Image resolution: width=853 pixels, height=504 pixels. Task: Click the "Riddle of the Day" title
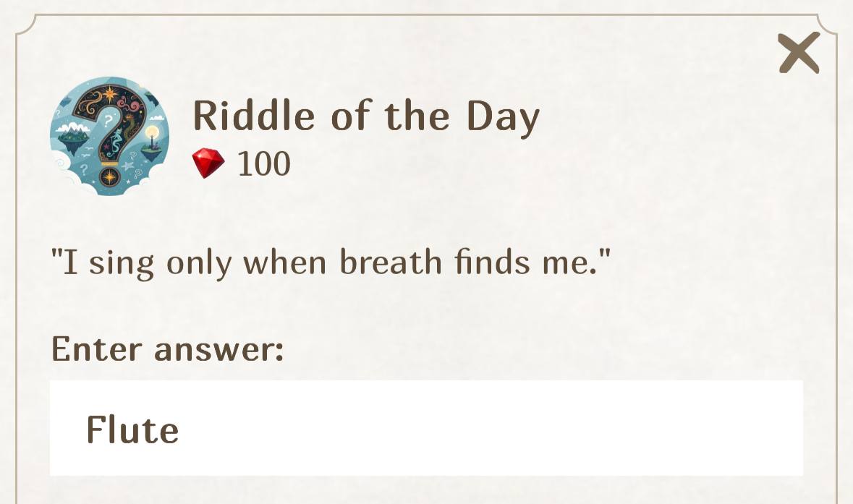(x=366, y=116)
